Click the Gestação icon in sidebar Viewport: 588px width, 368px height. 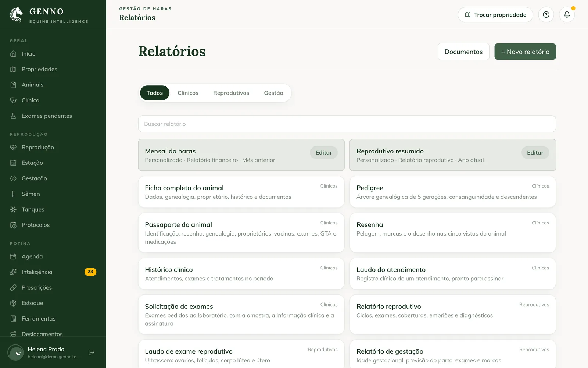click(x=13, y=178)
